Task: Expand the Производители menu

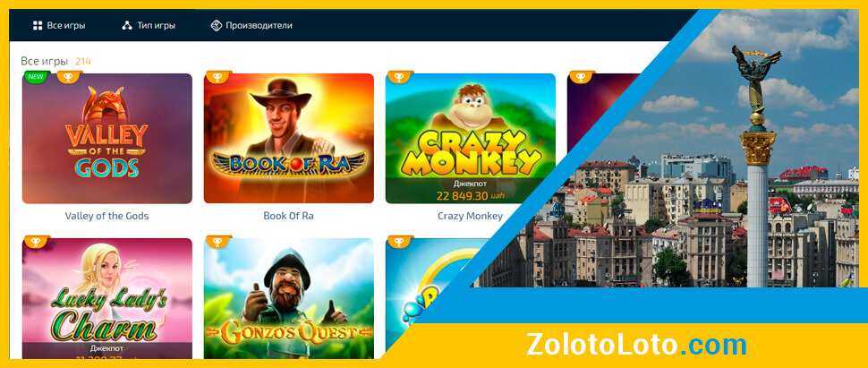Action: (251, 25)
